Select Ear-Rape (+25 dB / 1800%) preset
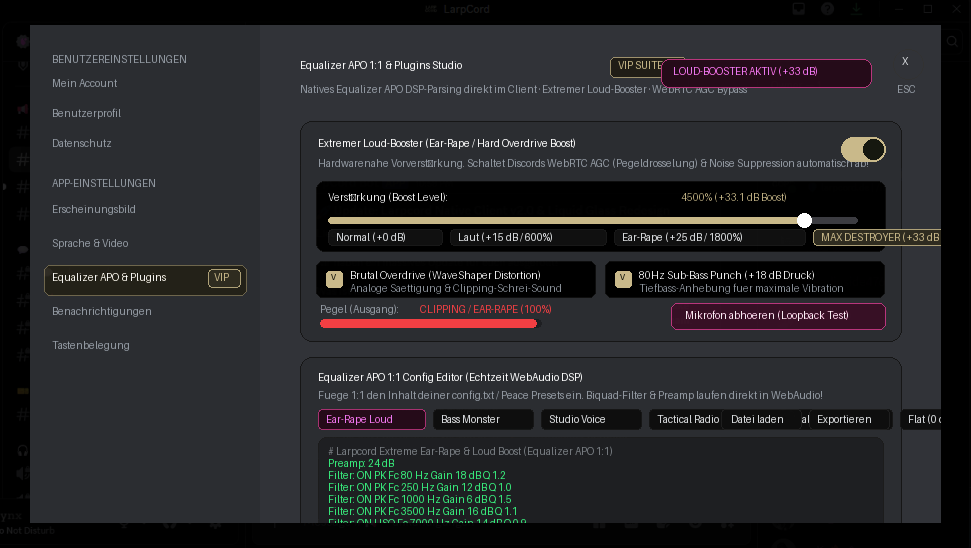This screenshot has height=548, width=971. click(710, 237)
